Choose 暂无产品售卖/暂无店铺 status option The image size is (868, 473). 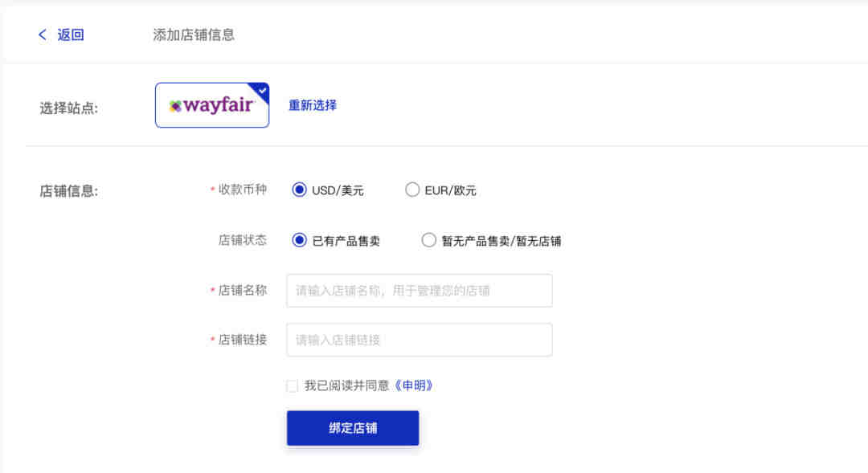click(429, 240)
